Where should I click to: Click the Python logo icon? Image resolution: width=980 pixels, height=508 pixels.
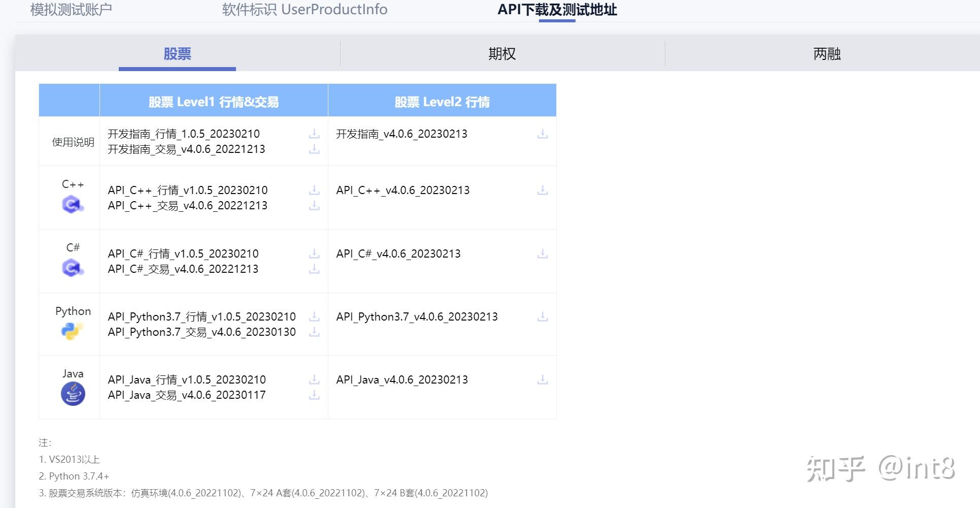(x=71, y=331)
